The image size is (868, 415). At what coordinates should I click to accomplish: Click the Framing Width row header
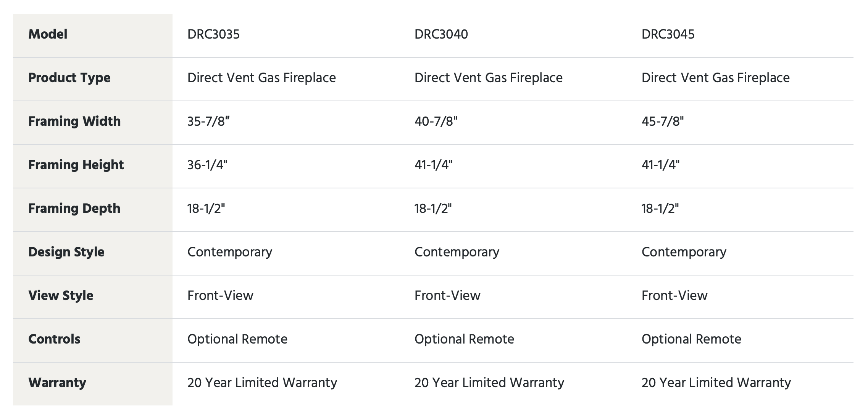(x=74, y=122)
